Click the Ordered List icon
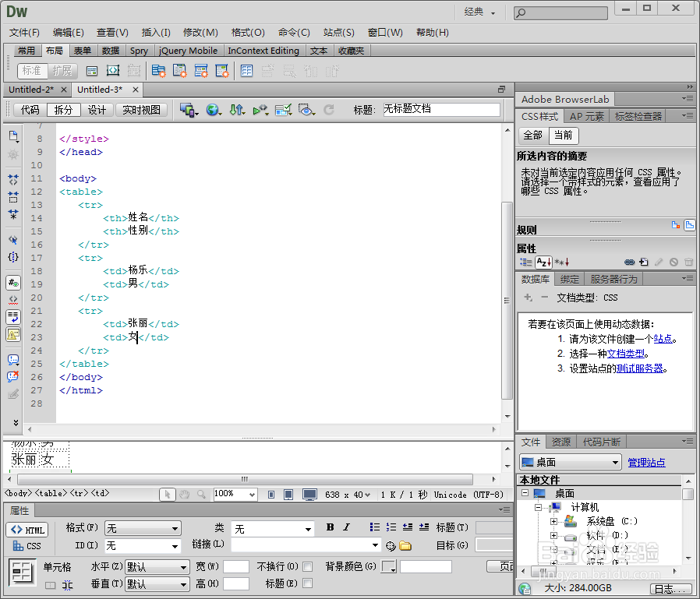Image resolution: width=700 pixels, height=599 pixels. tap(391, 527)
